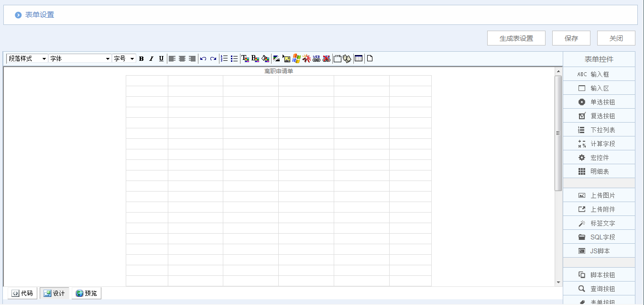Toggle underline text formatting

[161, 59]
